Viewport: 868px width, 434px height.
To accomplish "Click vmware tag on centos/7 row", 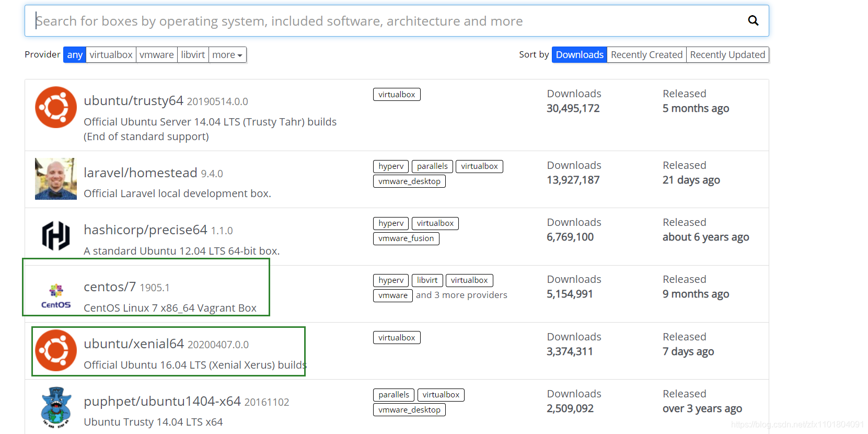I will (x=393, y=295).
